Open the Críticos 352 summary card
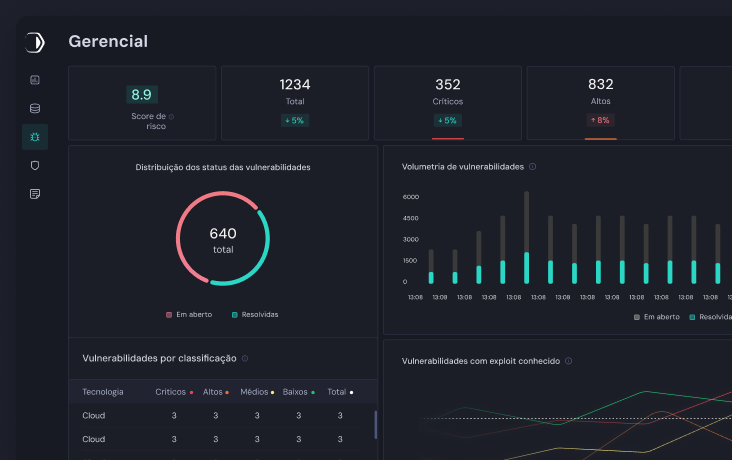732x460 pixels. pyautogui.click(x=447, y=103)
